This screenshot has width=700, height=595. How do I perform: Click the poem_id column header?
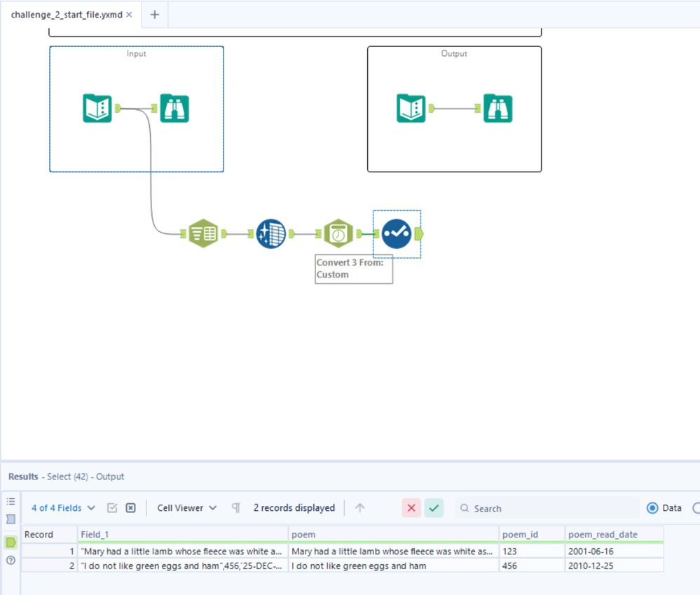[532, 535]
